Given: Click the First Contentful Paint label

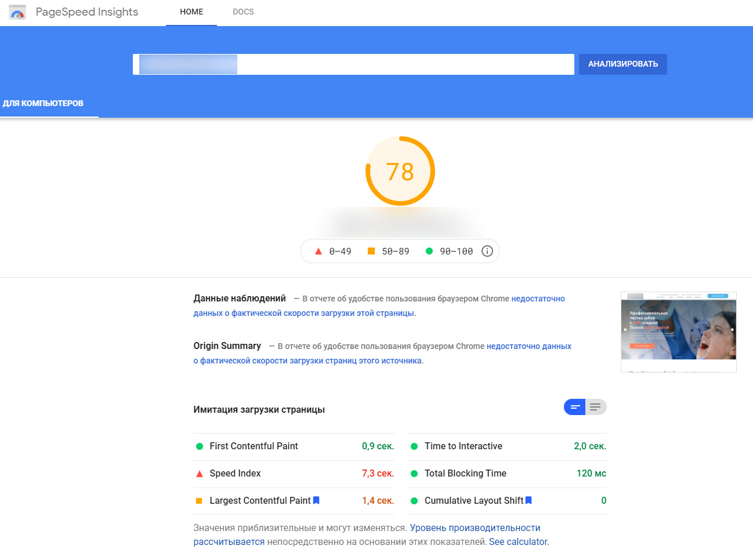Looking at the screenshot, I should pos(254,446).
